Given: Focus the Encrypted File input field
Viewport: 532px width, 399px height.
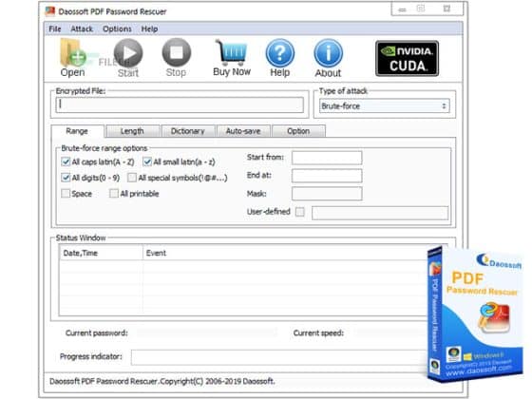Looking at the screenshot, I should point(180,104).
